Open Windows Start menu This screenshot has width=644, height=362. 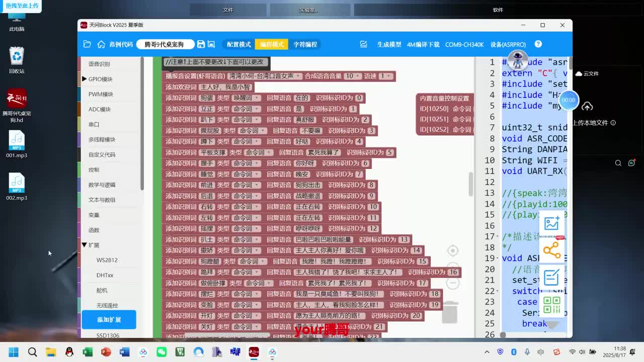(14, 352)
